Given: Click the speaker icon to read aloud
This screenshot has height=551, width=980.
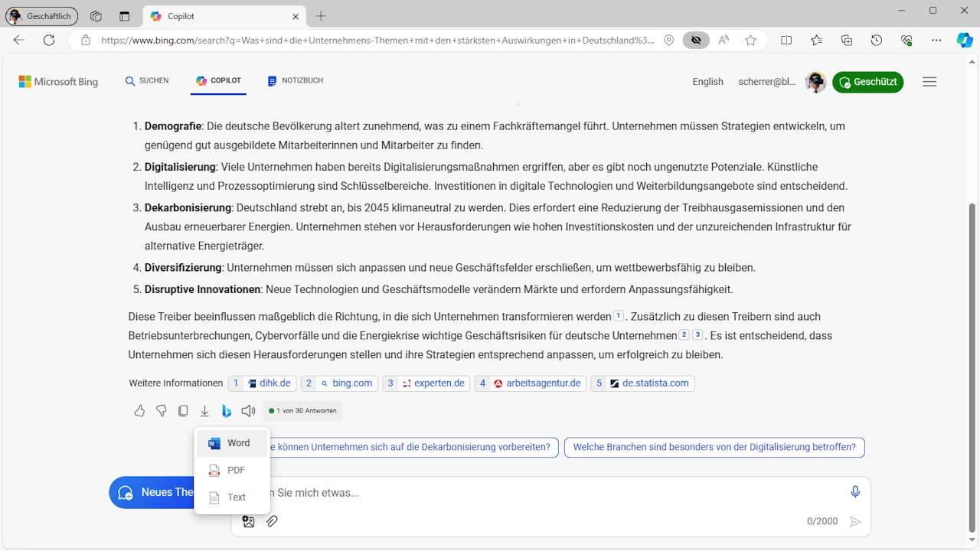Looking at the screenshot, I should click(248, 411).
